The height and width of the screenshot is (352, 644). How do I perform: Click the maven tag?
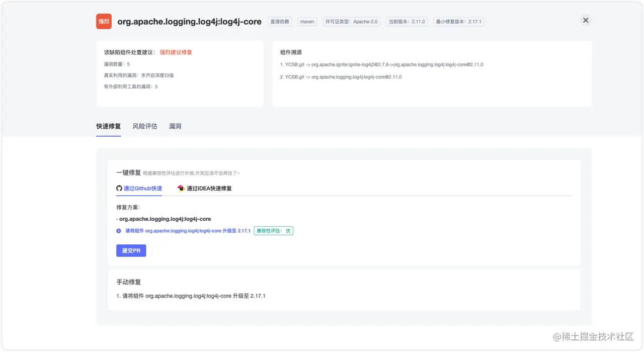307,22
